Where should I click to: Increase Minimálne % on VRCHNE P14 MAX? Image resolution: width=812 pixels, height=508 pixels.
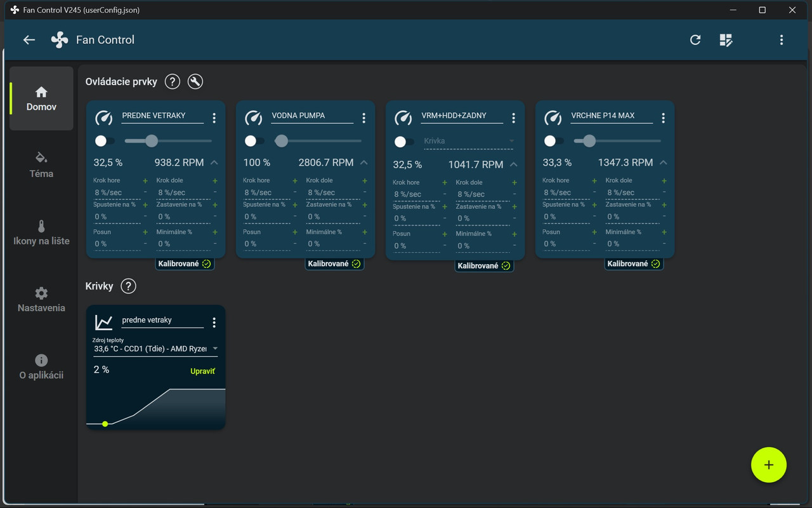pos(664,232)
